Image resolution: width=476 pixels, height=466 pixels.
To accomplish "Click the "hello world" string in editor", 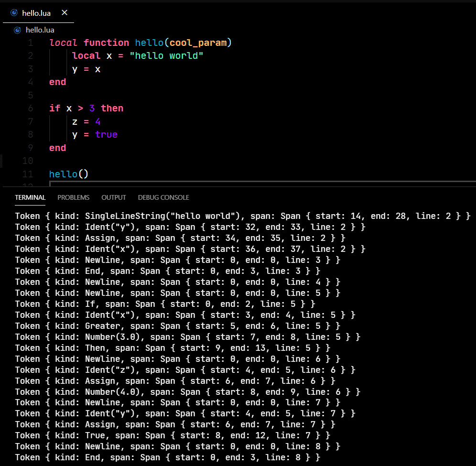I will pyautogui.click(x=166, y=56).
